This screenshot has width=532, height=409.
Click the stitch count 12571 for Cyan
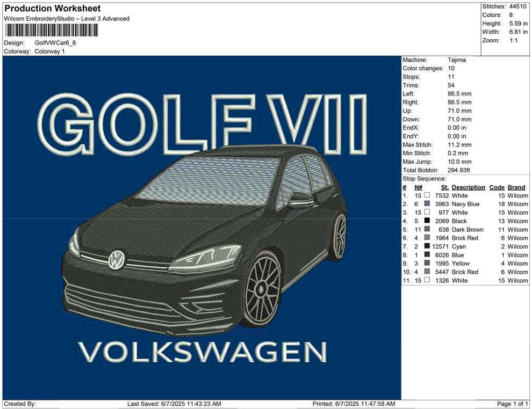coord(441,246)
